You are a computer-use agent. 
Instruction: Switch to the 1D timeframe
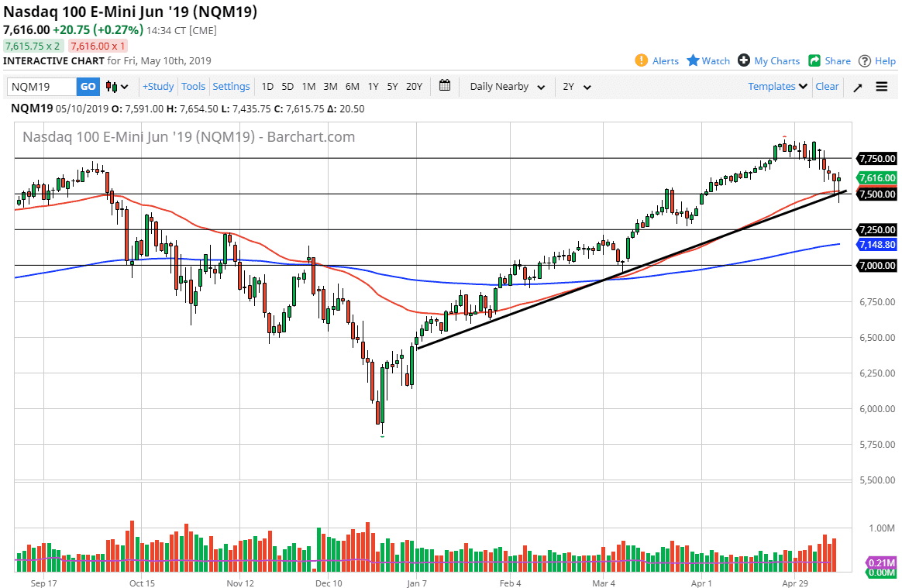(267, 87)
